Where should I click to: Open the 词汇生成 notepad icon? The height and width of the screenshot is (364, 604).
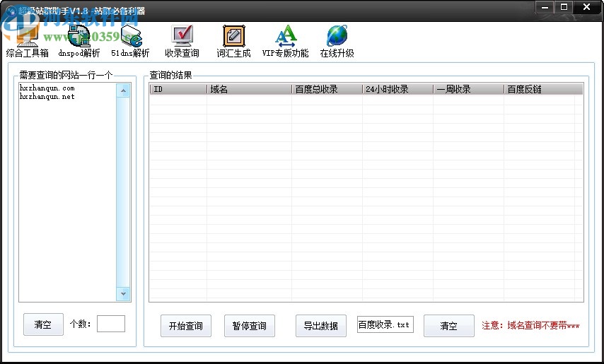tap(233, 36)
